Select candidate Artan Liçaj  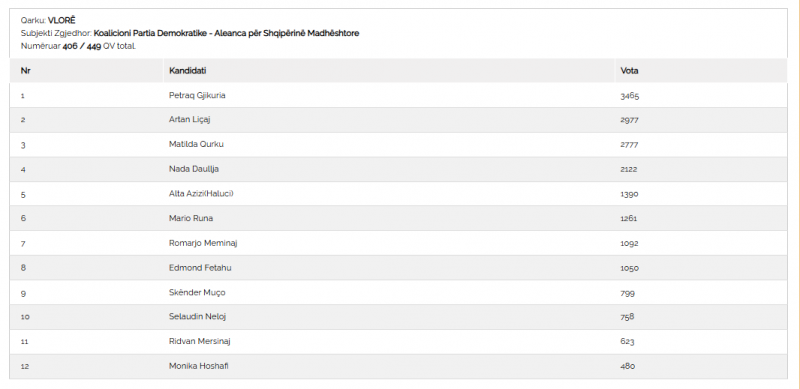(190, 120)
